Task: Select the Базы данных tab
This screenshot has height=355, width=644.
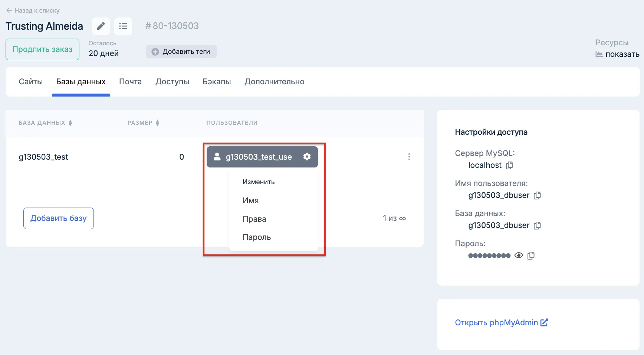Action: tap(81, 82)
